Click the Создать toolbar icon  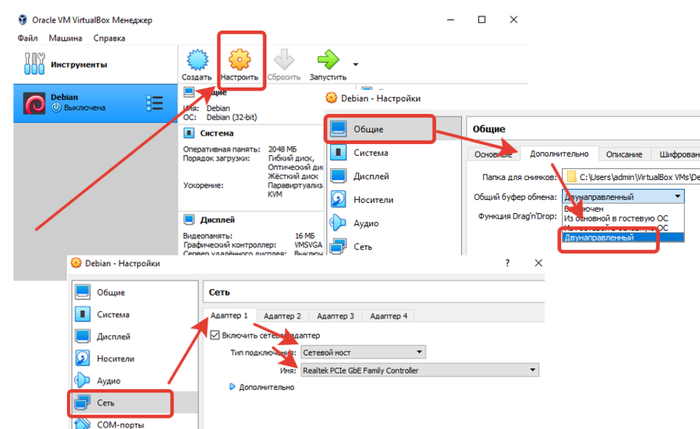(197, 60)
